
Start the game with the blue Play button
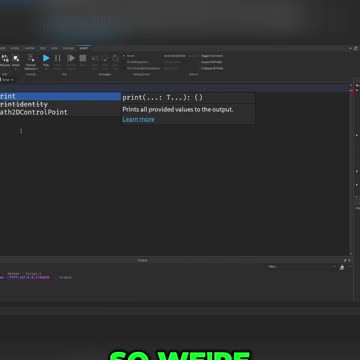pos(46,58)
